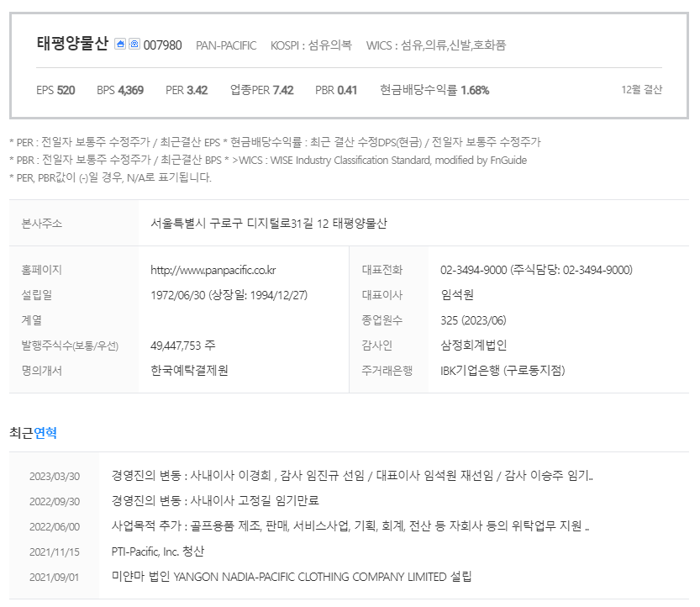
Task: Select footnote line starting with * PBR :
Action: click(268, 160)
